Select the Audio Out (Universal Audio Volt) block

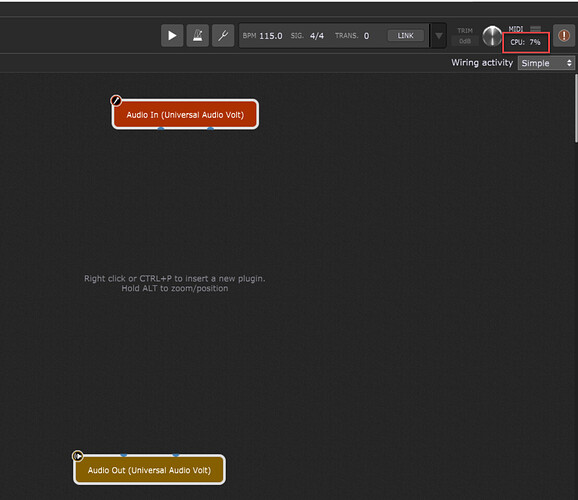(149, 470)
